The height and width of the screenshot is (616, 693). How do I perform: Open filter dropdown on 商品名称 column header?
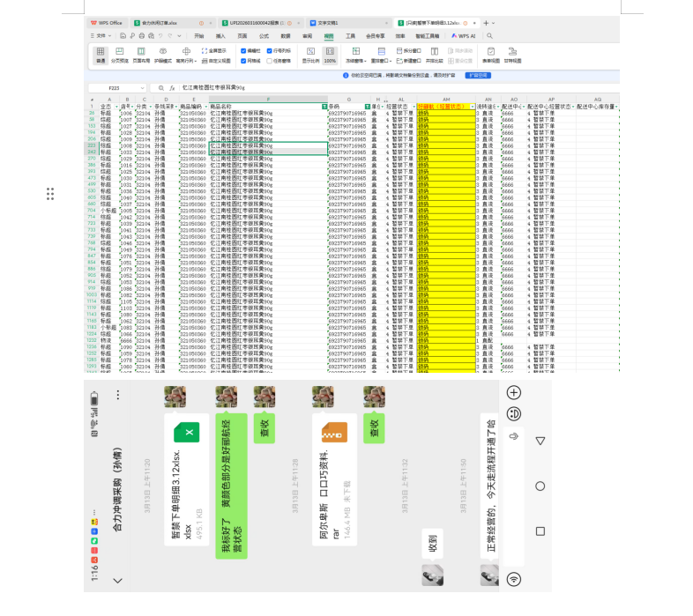[x=324, y=106]
